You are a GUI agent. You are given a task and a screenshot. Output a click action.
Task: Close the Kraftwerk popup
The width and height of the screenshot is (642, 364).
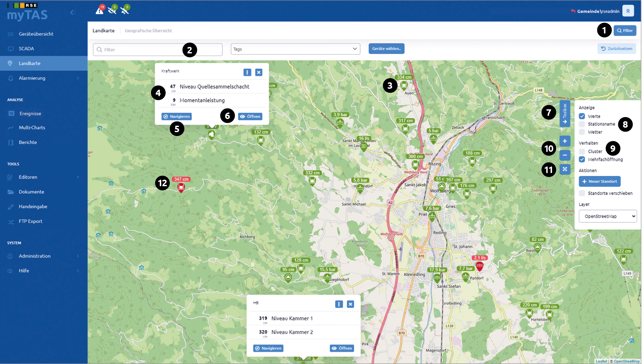(259, 72)
